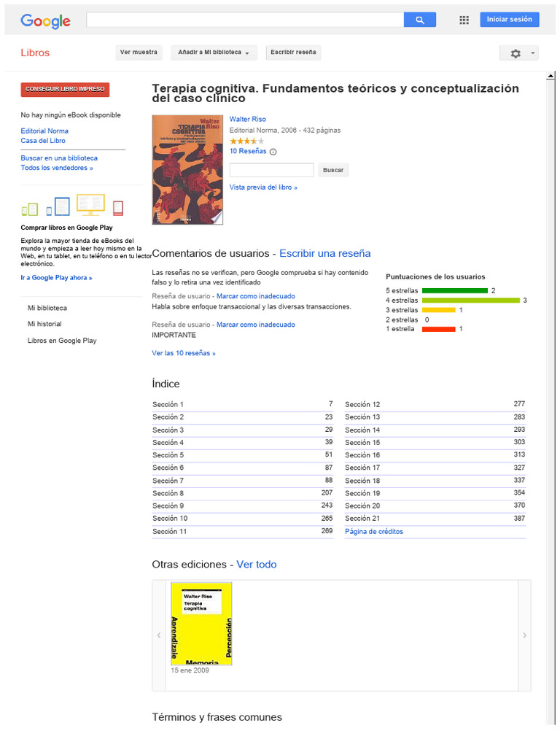Open the Casa del Libro link
Screen dimensions: 560x747
coord(43,141)
